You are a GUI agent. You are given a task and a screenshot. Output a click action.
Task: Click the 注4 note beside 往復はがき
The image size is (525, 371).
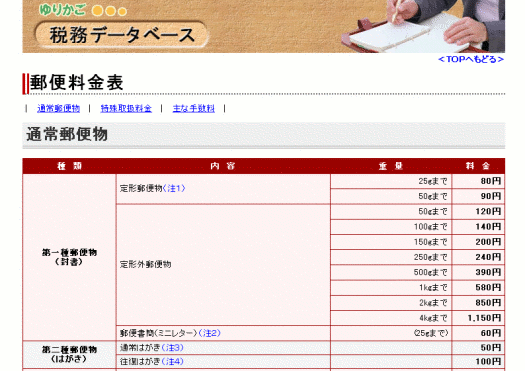click(x=173, y=362)
